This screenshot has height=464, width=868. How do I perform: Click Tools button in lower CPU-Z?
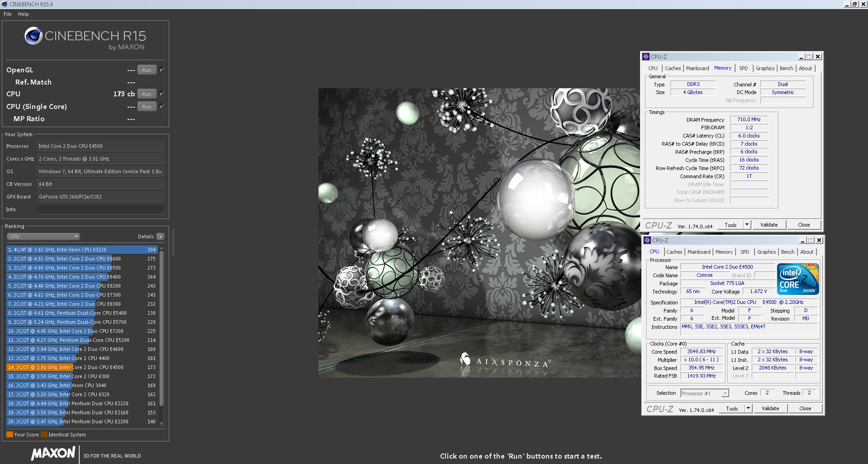point(732,408)
